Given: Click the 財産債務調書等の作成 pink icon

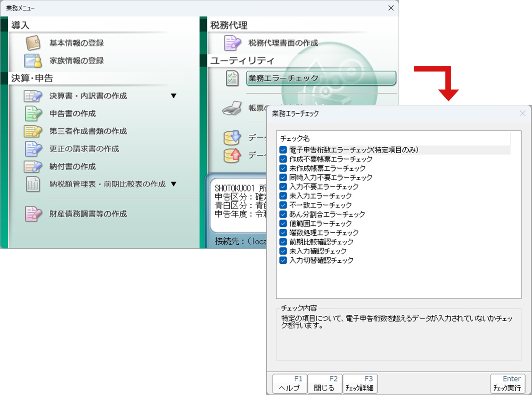Looking at the screenshot, I should click(x=33, y=214).
